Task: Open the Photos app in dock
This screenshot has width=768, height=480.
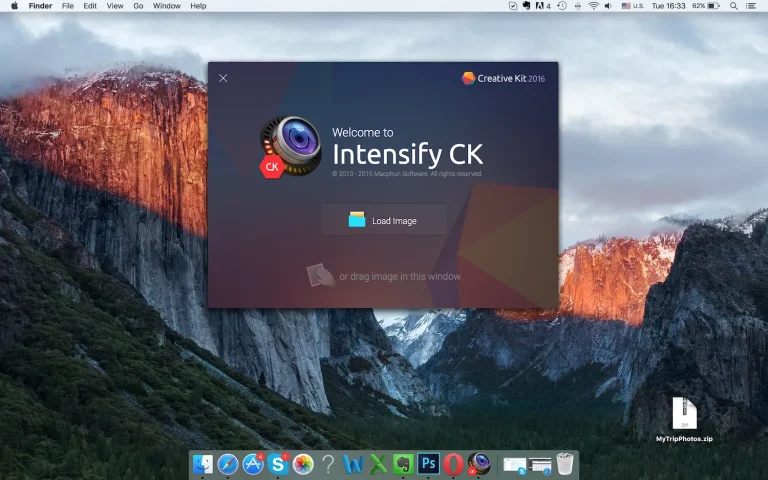Action: tap(303, 464)
